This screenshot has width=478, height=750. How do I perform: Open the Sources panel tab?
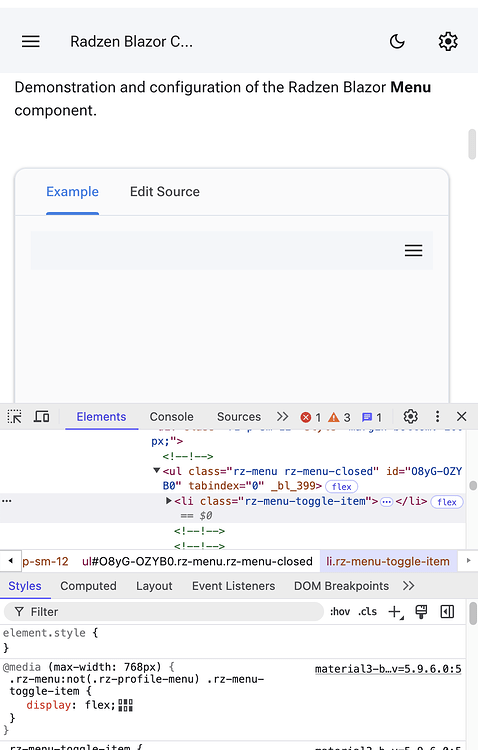tap(239, 417)
